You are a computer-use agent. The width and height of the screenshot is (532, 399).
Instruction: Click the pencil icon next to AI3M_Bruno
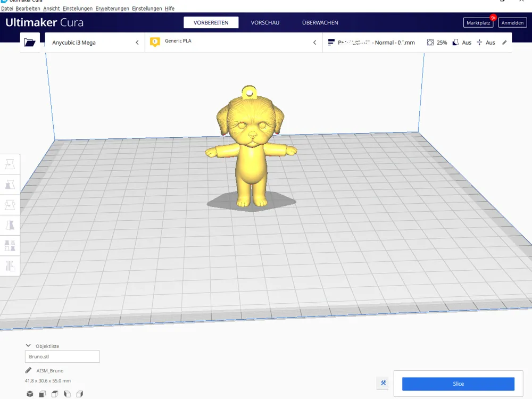[x=28, y=369]
